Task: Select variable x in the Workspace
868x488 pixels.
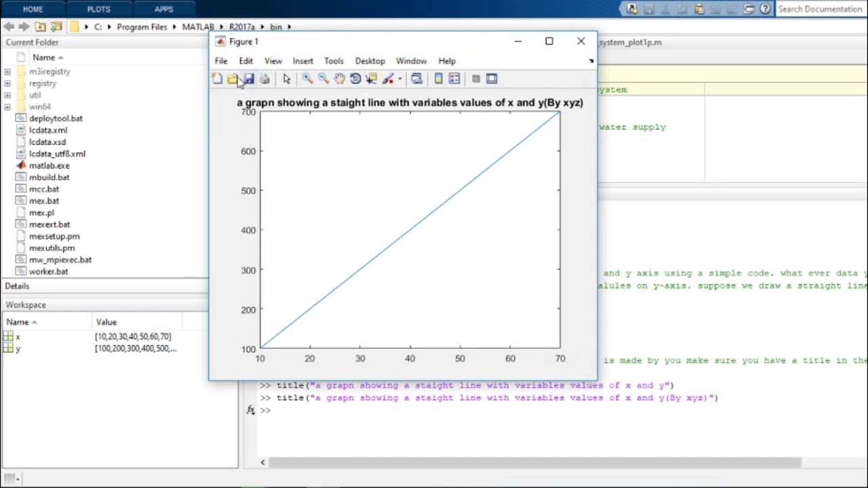Action: [18, 337]
